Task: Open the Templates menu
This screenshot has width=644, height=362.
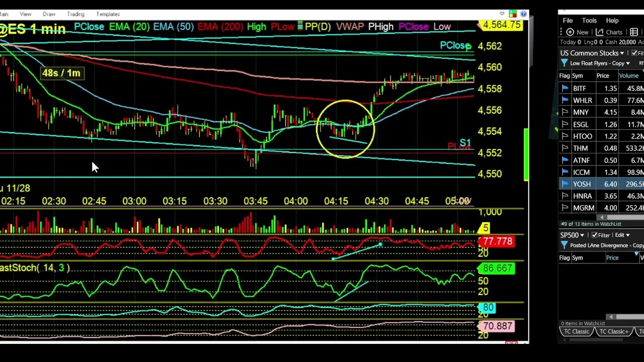Action: [x=108, y=14]
